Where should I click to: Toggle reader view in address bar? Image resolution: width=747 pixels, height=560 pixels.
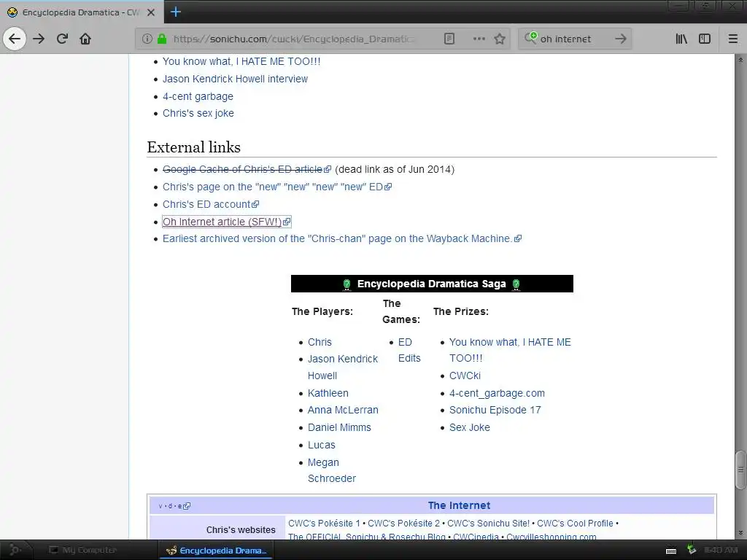click(449, 39)
